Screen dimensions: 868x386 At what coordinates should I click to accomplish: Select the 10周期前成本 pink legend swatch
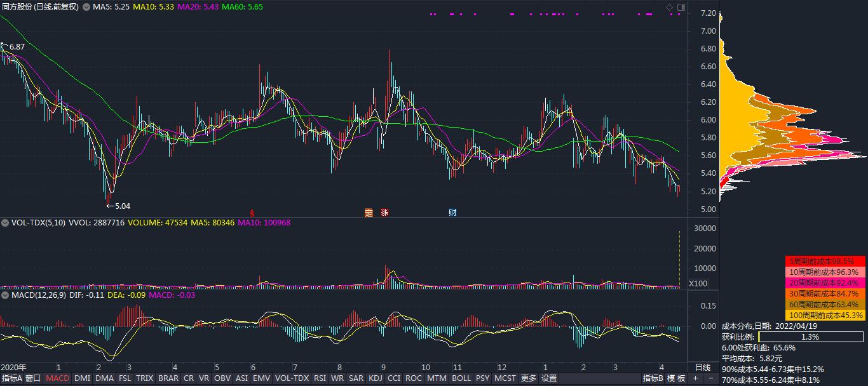click(826, 272)
